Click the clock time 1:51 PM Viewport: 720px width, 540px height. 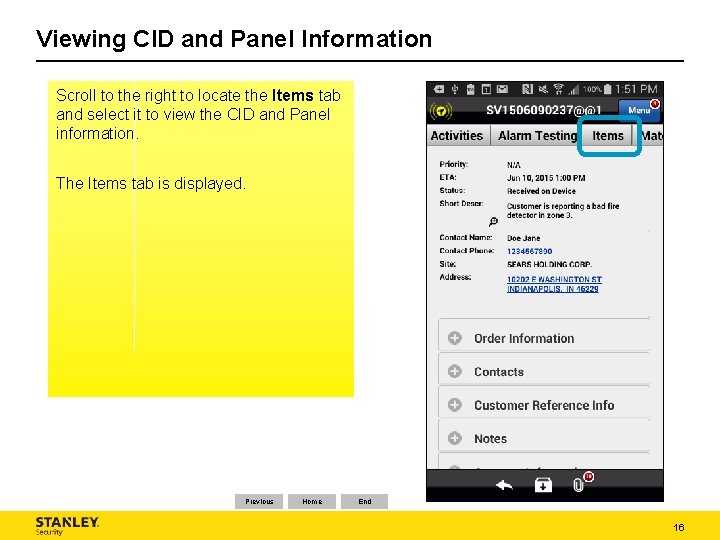(636, 89)
